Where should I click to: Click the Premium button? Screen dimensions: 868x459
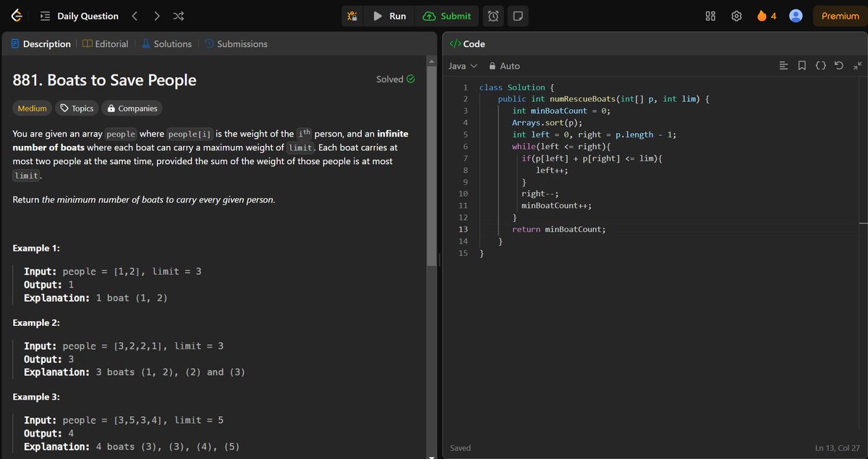click(x=840, y=16)
